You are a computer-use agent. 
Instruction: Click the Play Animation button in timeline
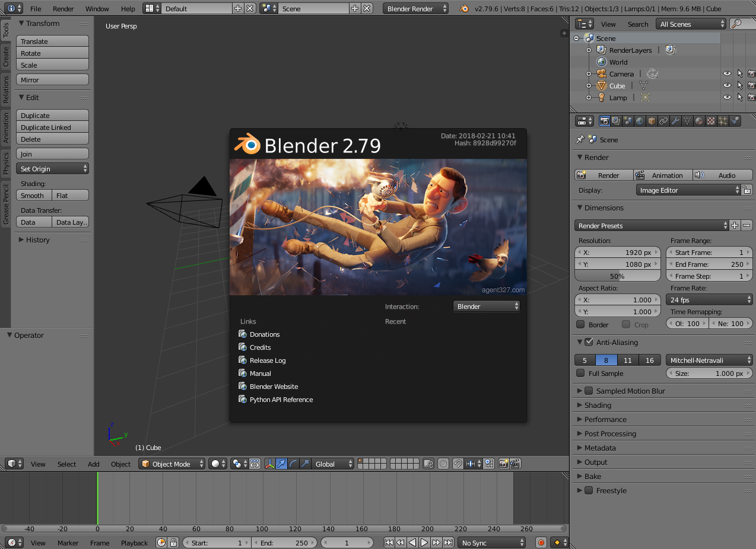(424, 542)
